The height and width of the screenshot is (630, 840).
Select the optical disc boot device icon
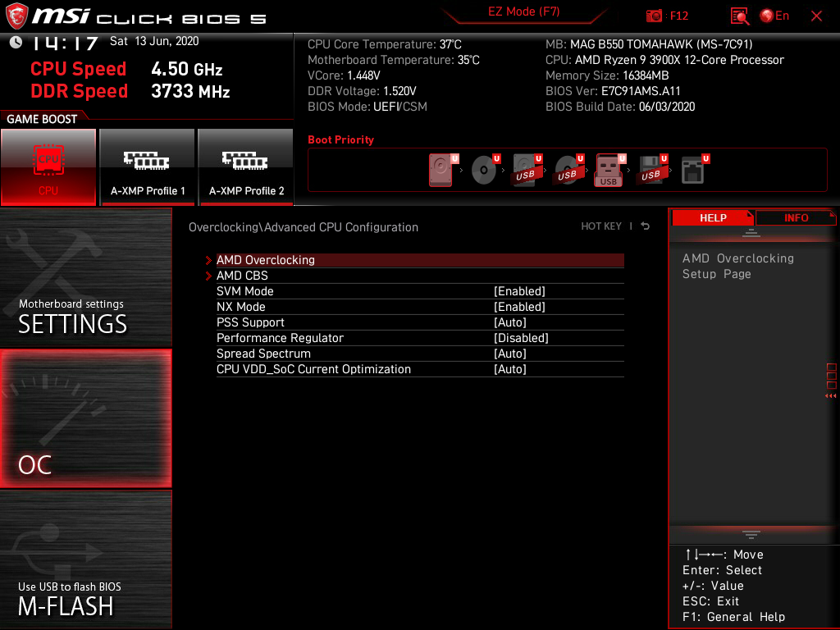coord(484,171)
